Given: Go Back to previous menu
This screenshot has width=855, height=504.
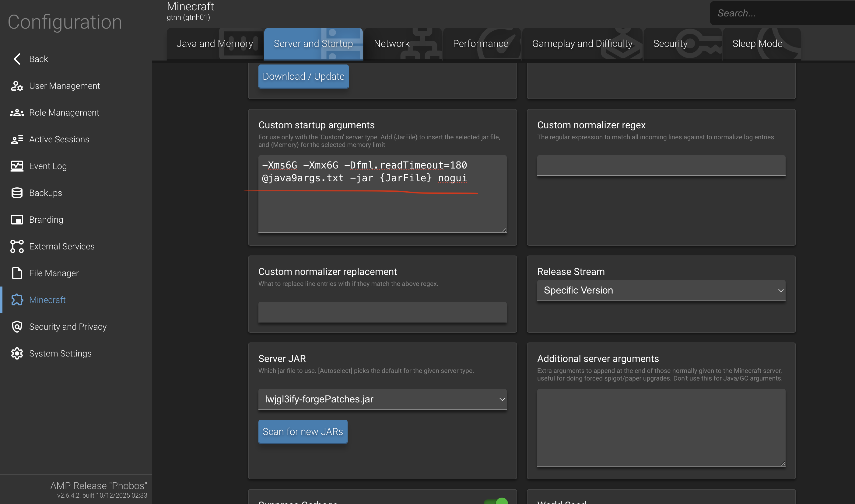Looking at the screenshot, I should pos(38,59).
